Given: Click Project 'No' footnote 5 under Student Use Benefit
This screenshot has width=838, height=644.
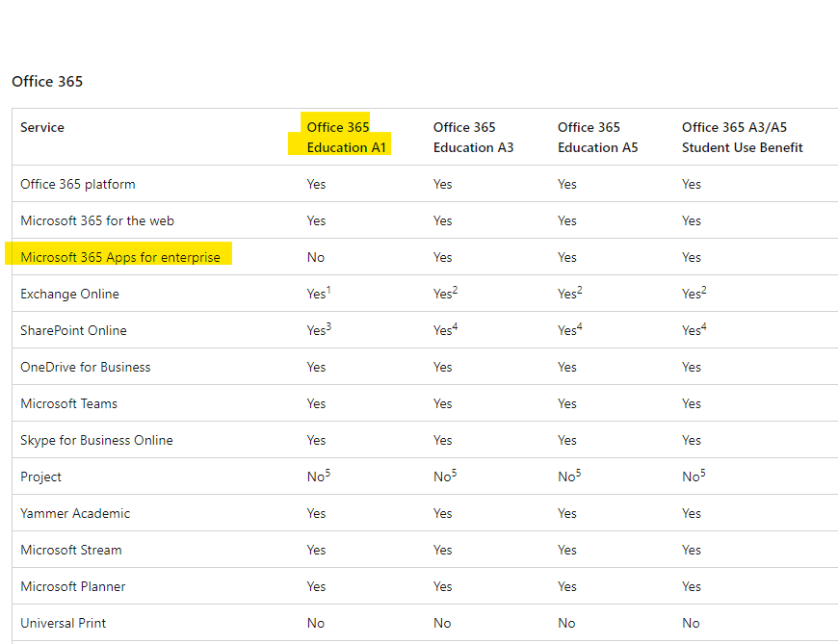Looking at the screenshot, I should click(694, 476).
